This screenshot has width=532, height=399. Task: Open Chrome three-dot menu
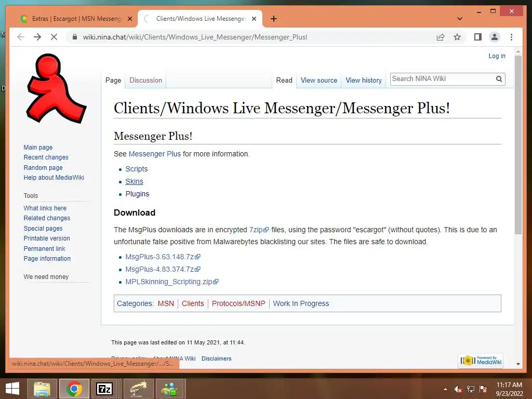click(511, 37)
